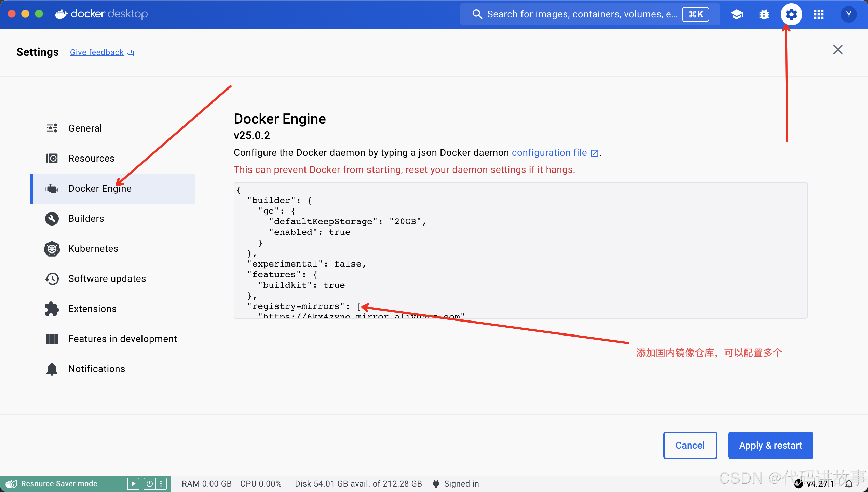868x492 pixels.
Task: Click the configuration file hyperlink
Action: pyautogui.click(x=550, y=153)
